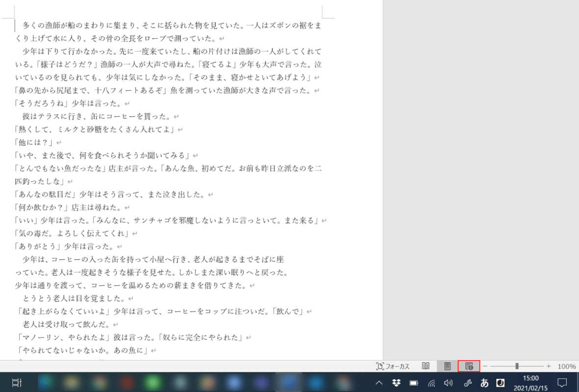This screenshot has width=579, height=392.
Task: Open the volume control
Action: [448, 383]
